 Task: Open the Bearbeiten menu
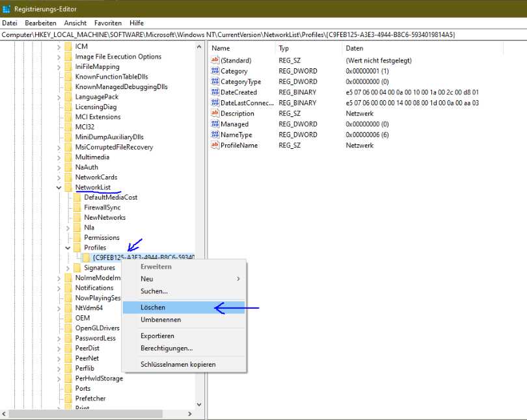point(40,23)
